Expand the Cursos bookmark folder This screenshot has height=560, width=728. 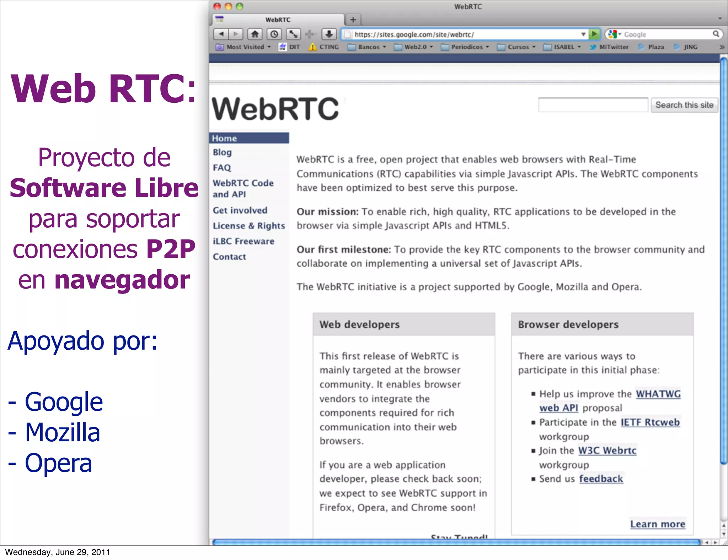(516, 47)
